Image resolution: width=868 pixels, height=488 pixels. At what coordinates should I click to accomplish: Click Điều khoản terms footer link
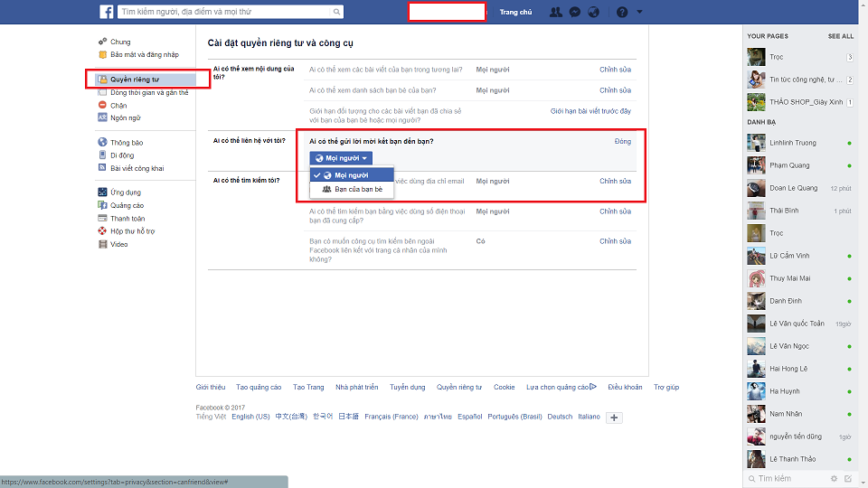[x=625, y=388]
